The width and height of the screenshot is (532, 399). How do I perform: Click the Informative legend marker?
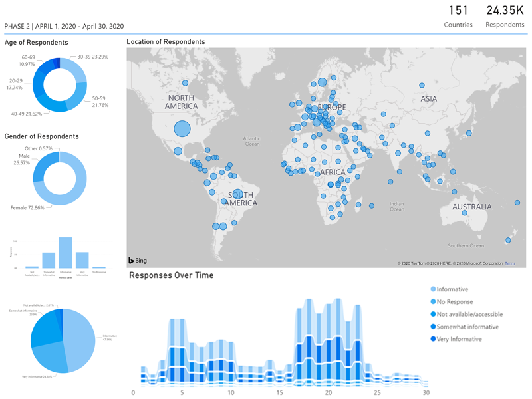pos(433,289)
